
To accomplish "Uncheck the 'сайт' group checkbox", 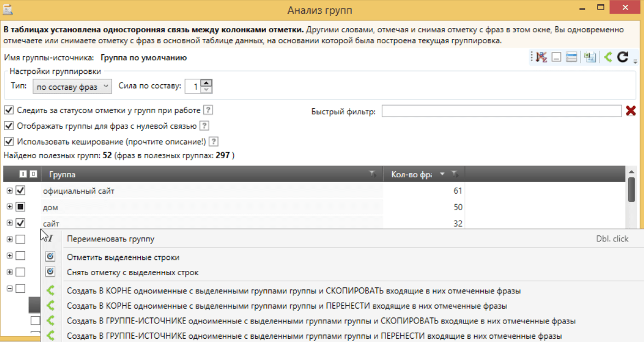I will pos(21,223).
